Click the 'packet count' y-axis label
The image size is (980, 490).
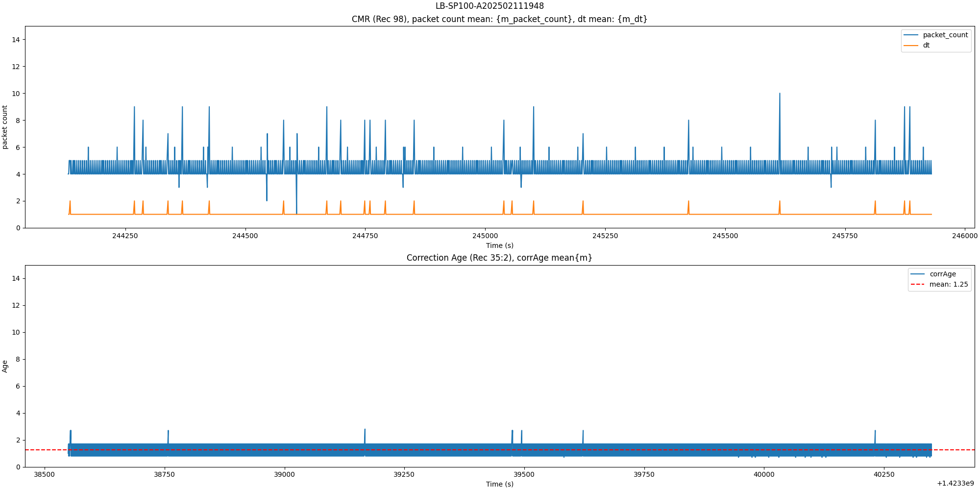[5, 127]
